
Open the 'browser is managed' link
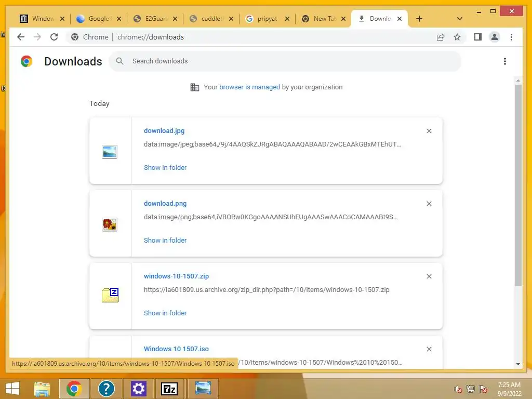point(249,87)
